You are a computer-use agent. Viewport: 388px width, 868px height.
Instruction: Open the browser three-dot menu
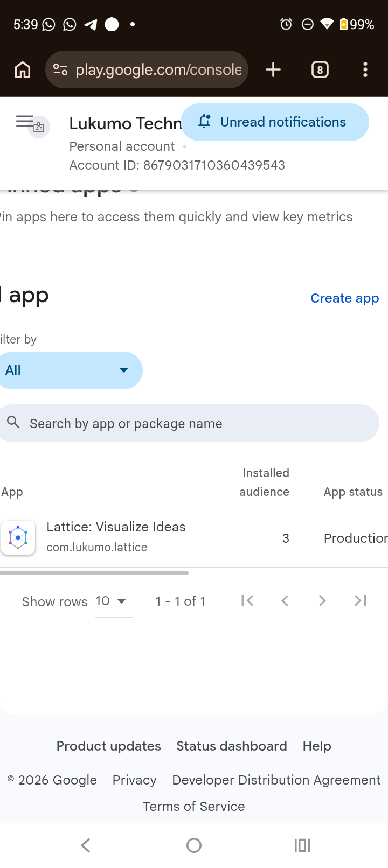(365, 70)
